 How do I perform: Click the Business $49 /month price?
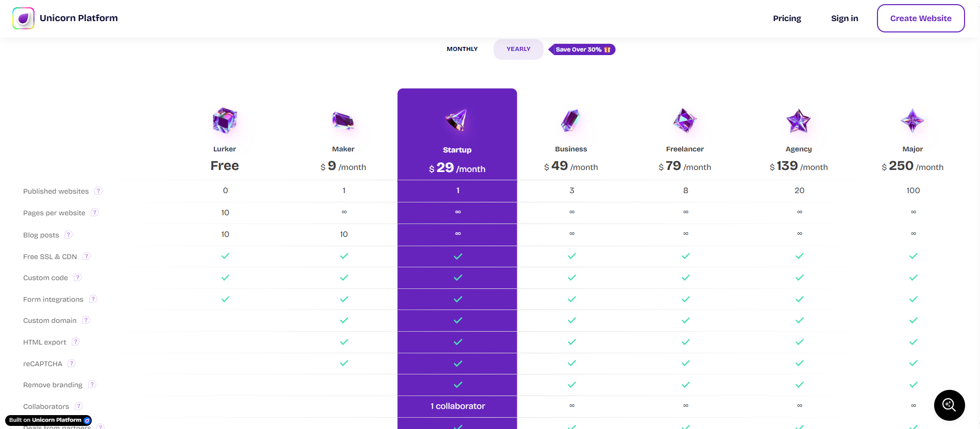[x=571, y=166]
